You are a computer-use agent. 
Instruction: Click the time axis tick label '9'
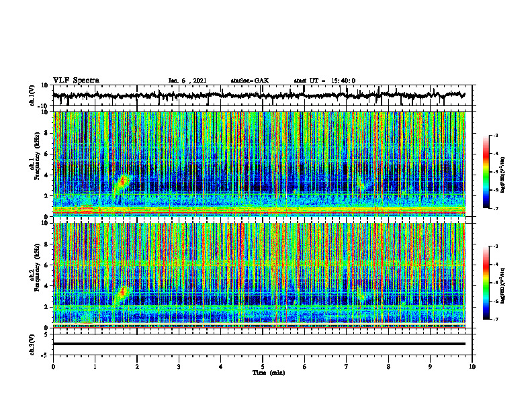click(430, 367)
